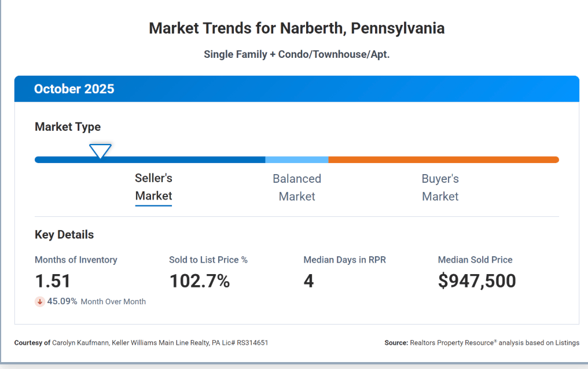Click the Sold to List Price % label

[208, 260]
